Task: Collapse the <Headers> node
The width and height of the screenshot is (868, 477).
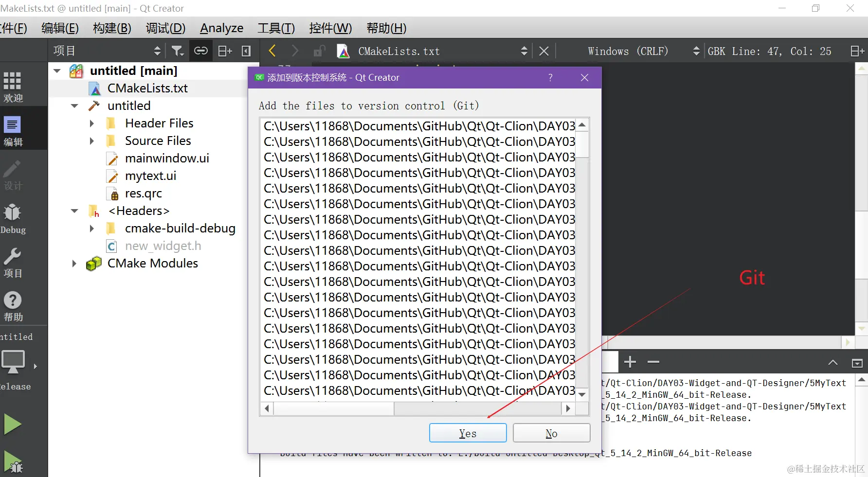Action: 74,211
